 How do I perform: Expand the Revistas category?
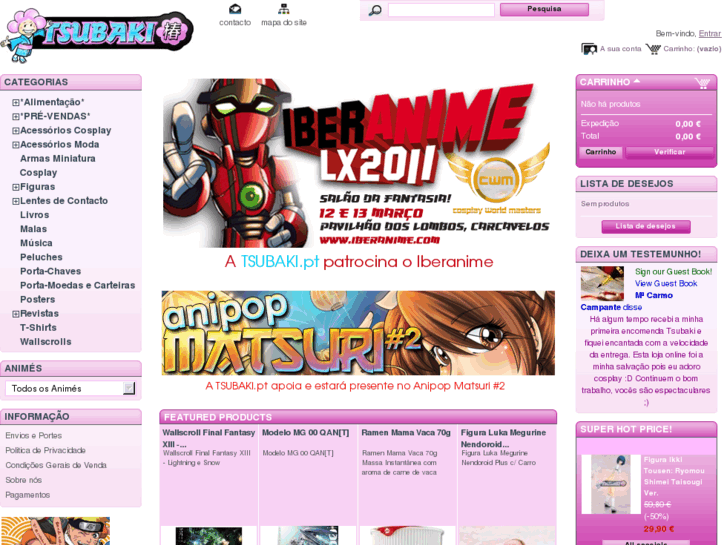16,314
